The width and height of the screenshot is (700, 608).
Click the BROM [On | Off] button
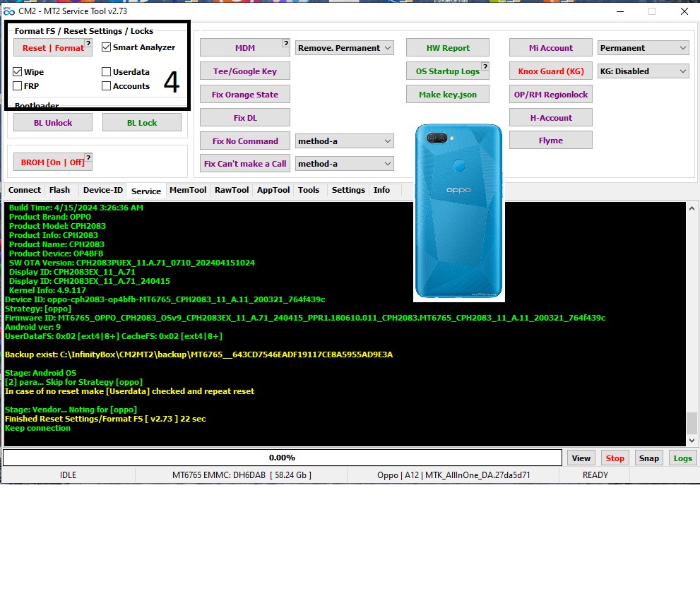53,162
